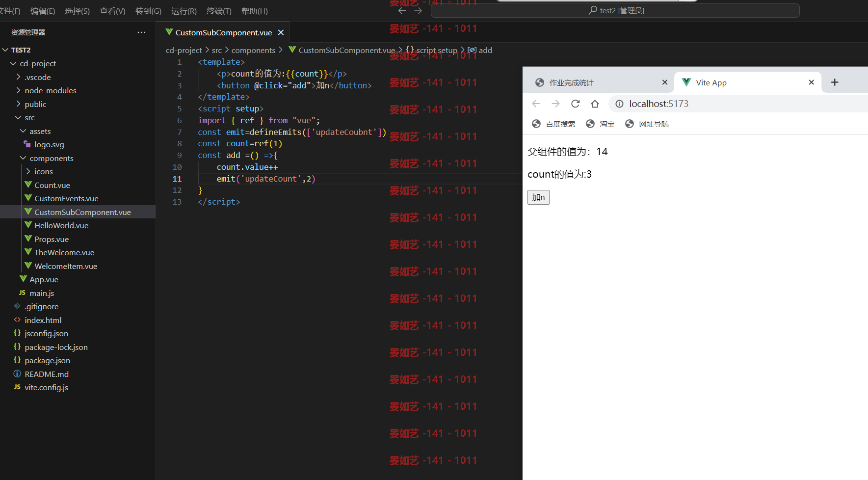Open TheWelcome.vue file
This screenshot has width=868, height=480.
(78, 253)
